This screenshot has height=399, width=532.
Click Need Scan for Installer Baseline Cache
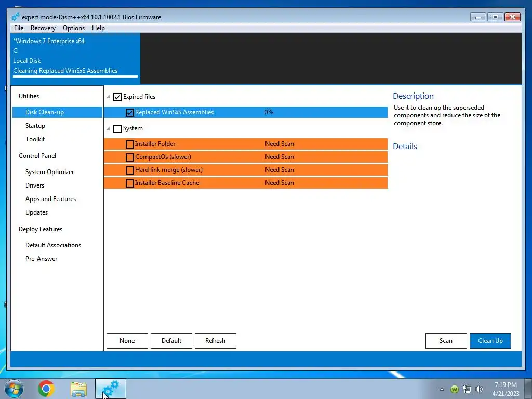click(280, 182)
